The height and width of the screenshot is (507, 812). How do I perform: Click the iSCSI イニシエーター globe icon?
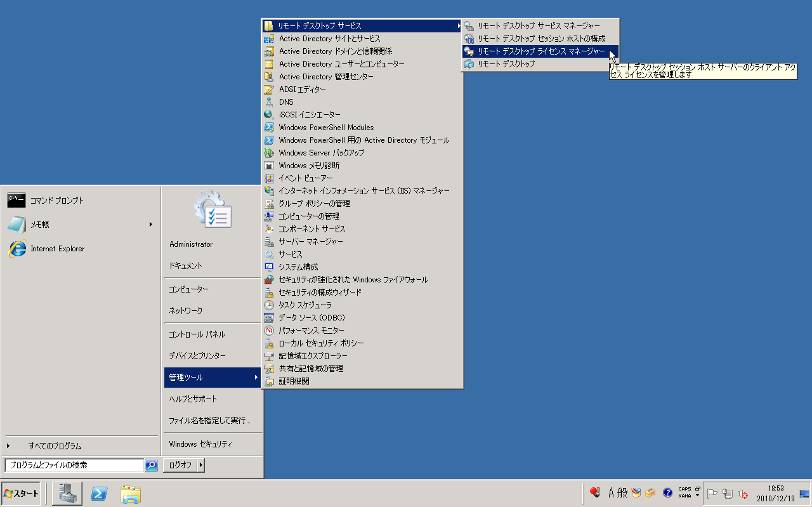269,115
